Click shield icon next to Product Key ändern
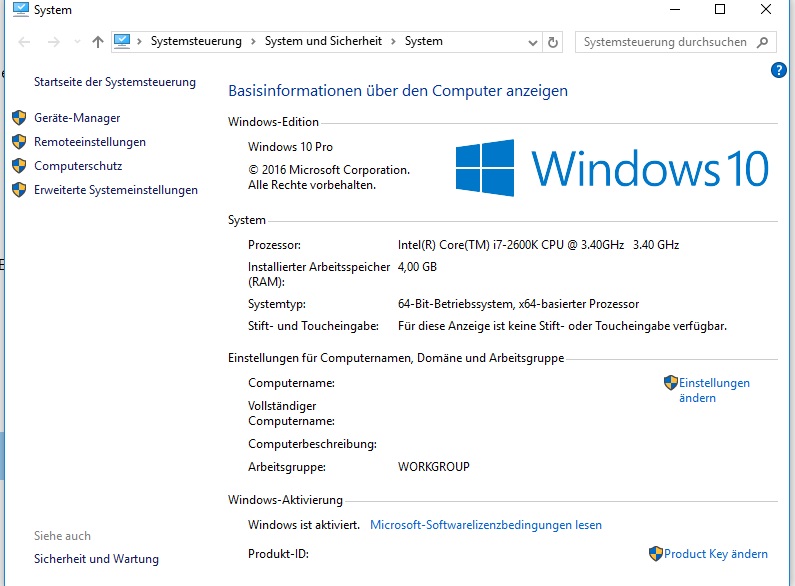 (656, 554)
